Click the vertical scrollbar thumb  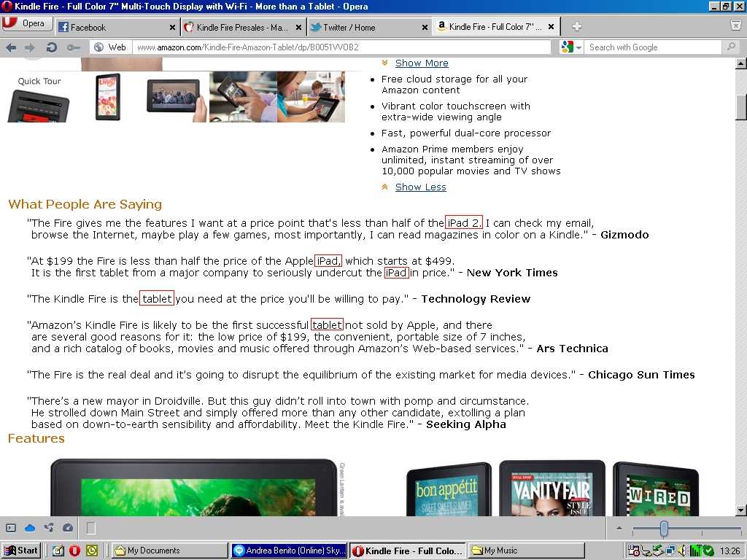741,106
